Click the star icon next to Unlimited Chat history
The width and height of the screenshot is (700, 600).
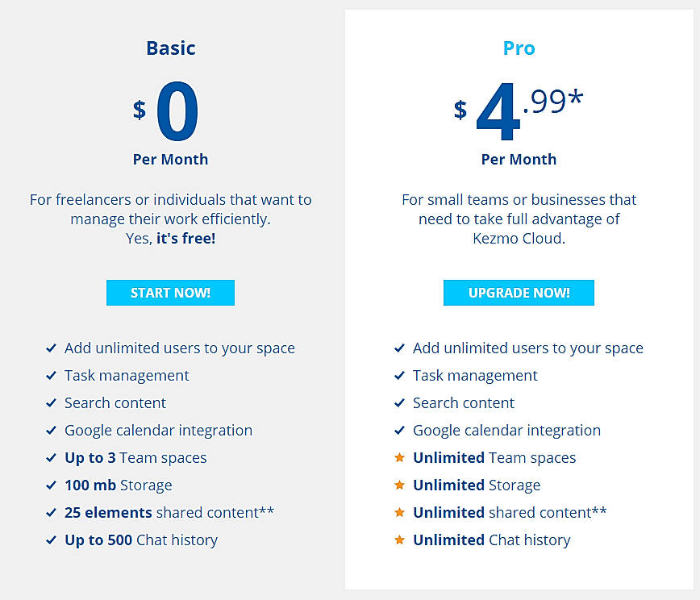399,540
